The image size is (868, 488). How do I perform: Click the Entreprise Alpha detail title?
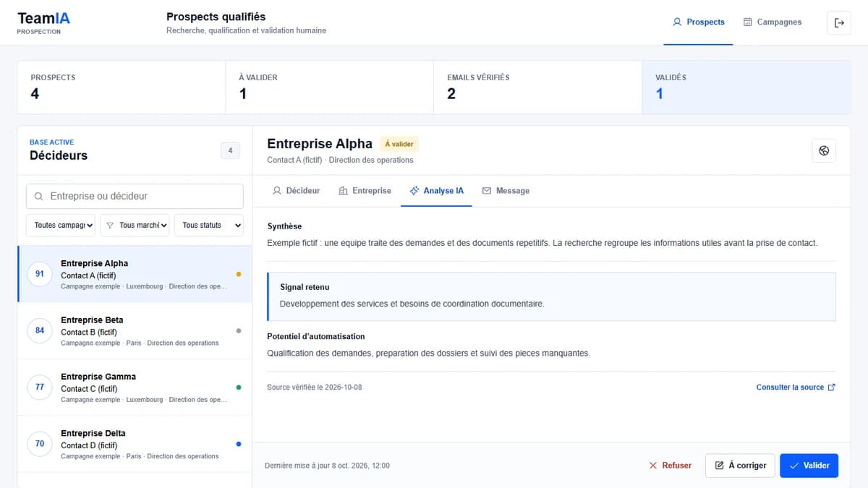[320, 143]
